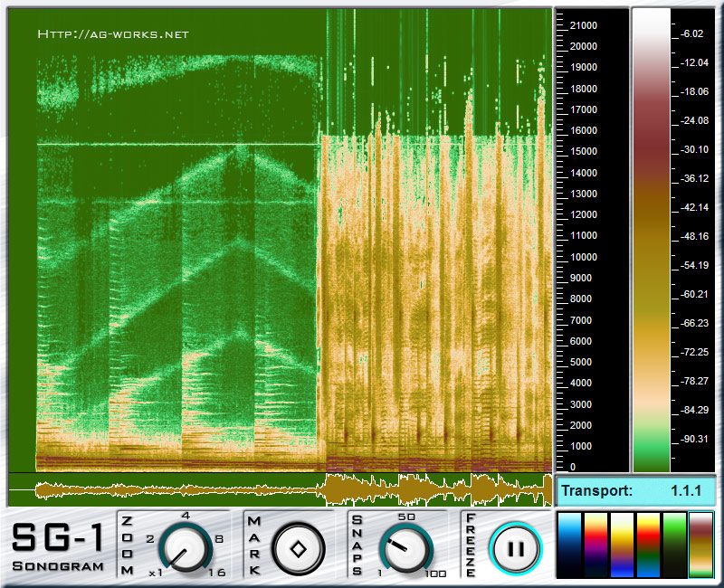Click the Freeze pause button
This screenshot has width=724, height=588.
tap(514, 548)
